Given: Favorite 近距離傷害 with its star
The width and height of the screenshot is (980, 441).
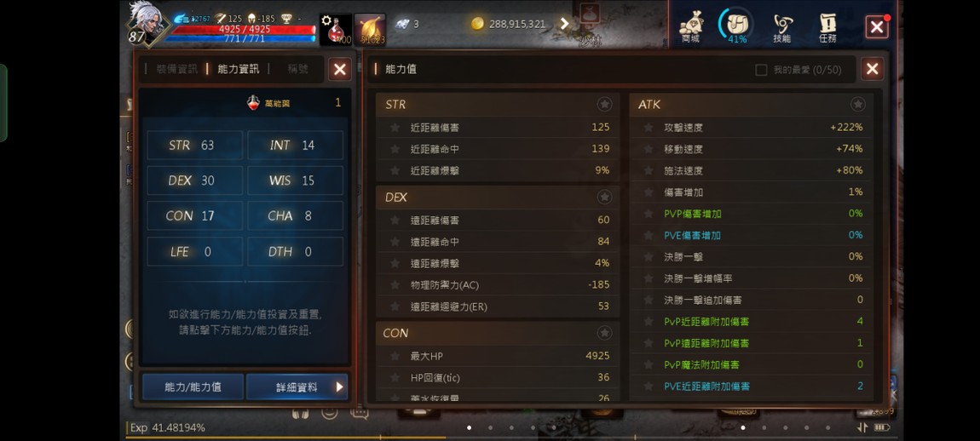Looking at the screenshot, I should tap(395, 128).
